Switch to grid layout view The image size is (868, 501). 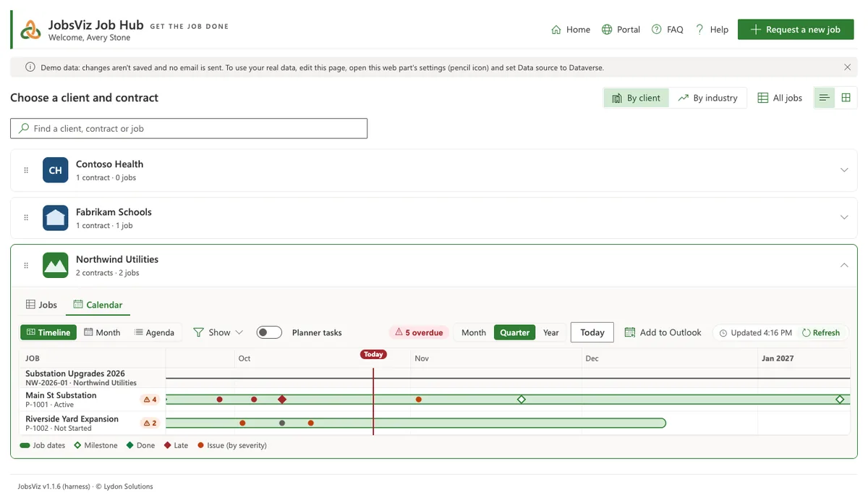pos(846,98)
